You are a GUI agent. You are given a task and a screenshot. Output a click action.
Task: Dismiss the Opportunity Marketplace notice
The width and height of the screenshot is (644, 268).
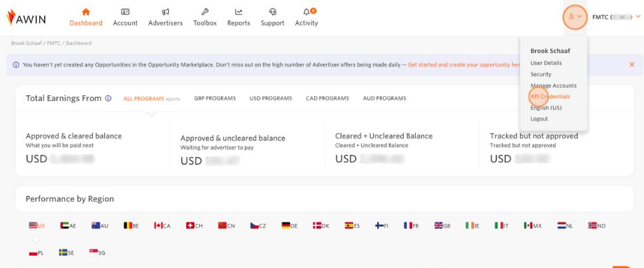click(631, 65)
